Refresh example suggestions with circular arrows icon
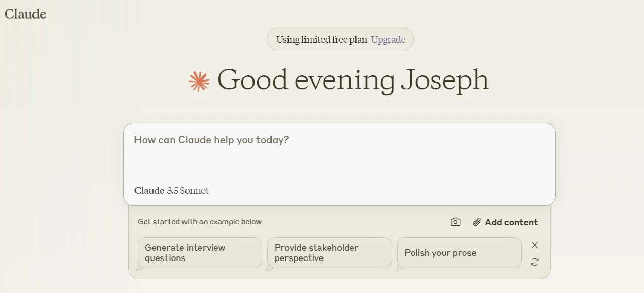Screen dimensions: 644x293 pos(535,262)
